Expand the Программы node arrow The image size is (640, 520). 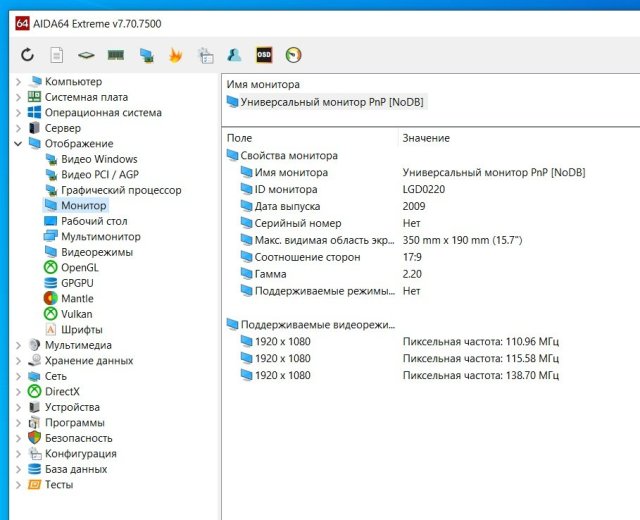(18, 423)
